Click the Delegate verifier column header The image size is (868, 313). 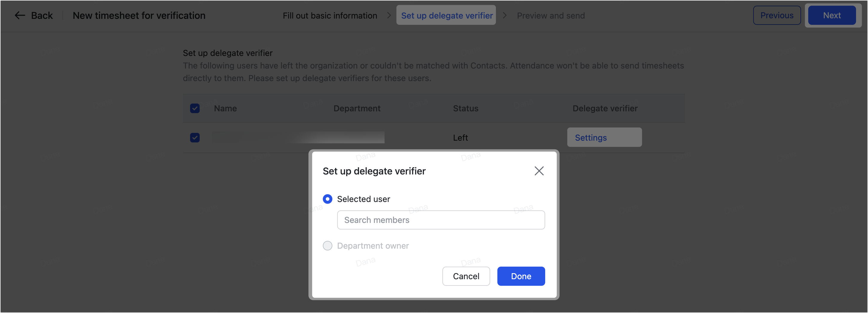click(605, 108)
